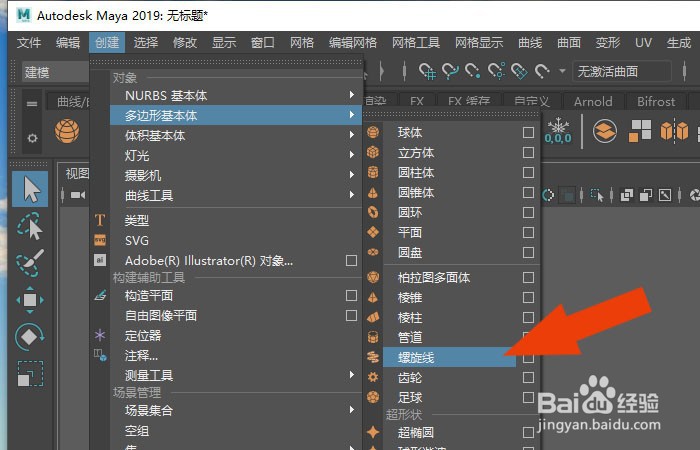The image size is (700, 450).
Task: Open the options box for 构造平面
Action: pos(351,296)
